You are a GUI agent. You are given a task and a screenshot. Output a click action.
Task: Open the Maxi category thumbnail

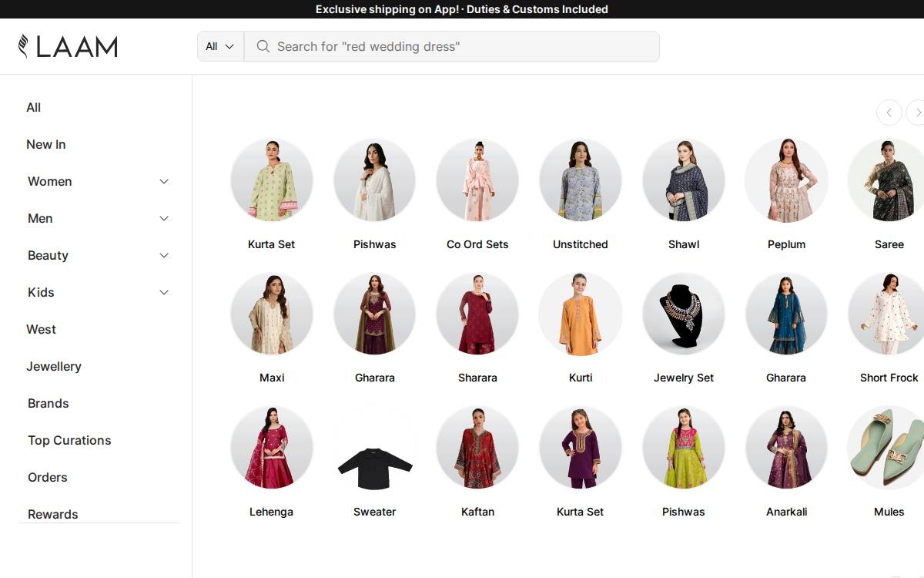coord(272,314)
